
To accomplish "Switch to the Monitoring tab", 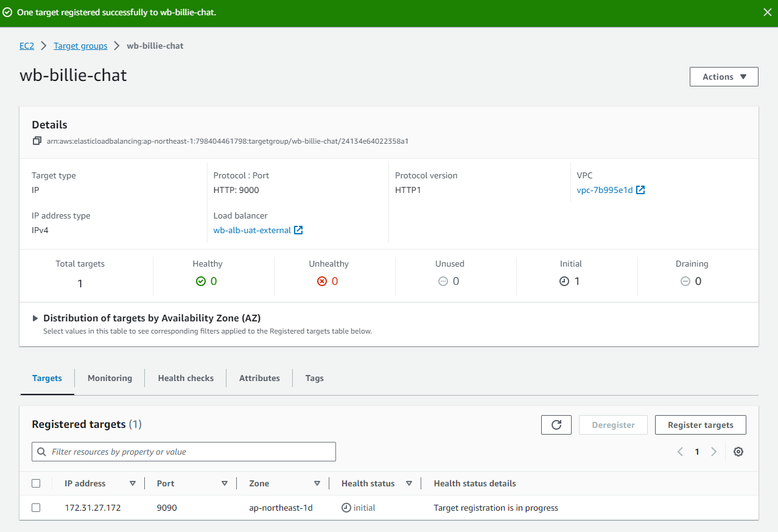I will tap(110, 378).
